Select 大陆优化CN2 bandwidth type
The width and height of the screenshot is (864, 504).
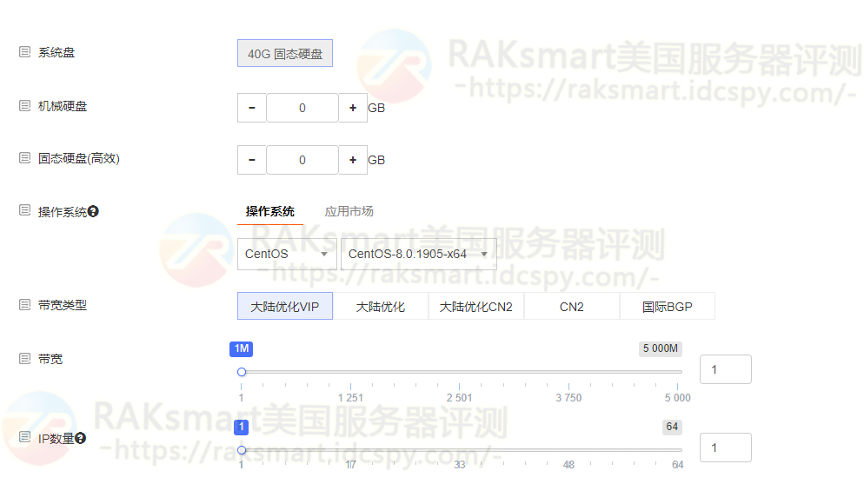[x=476, y=306]
